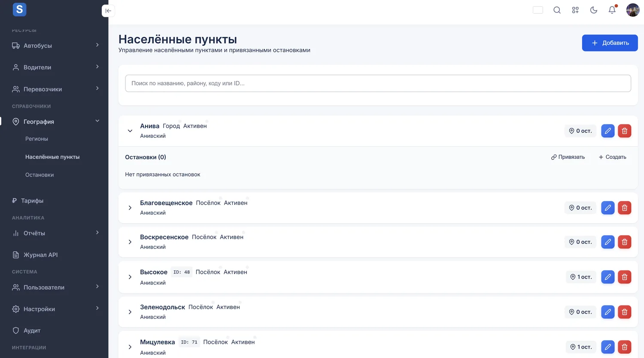Click the Мицулевка ID: 71 tag
Image resolution: width=644 pixels, height=358 pixels.
tap(189, 342)
